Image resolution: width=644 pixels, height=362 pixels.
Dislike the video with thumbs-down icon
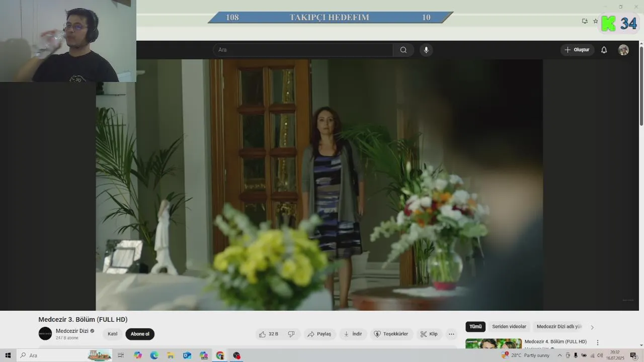tap(291, 334)
